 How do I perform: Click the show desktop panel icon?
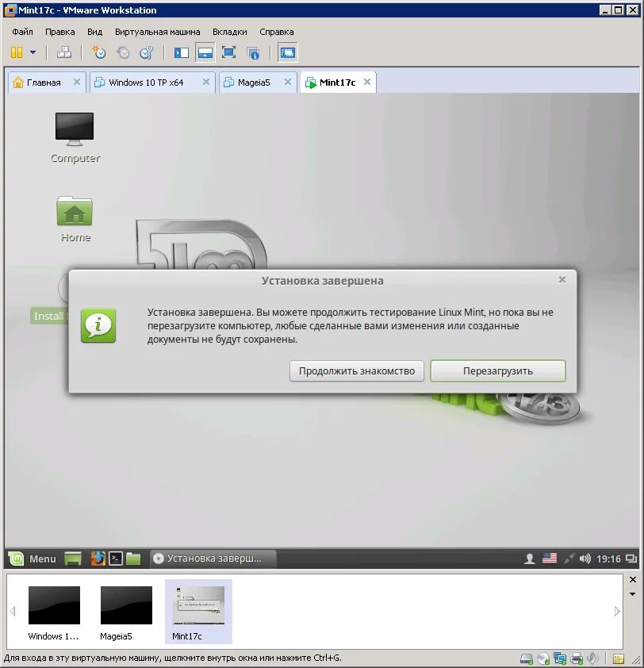[73, 559]
